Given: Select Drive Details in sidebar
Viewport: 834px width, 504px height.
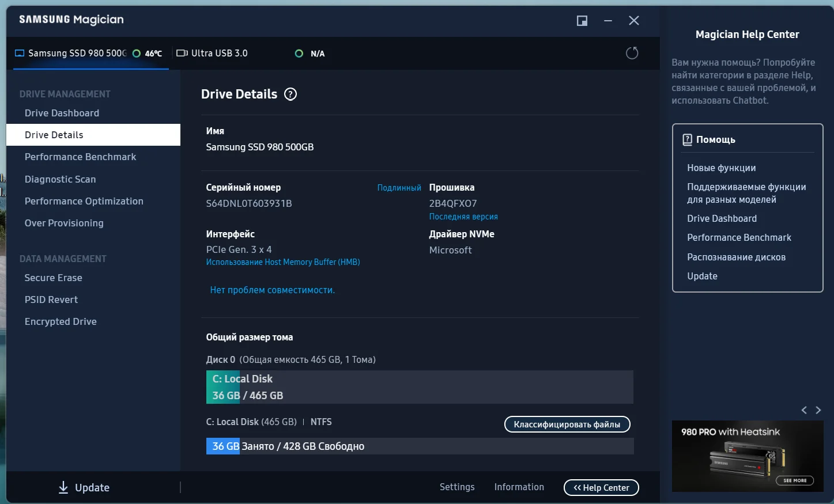Looking at the screenshot, I should pos(93,135).
